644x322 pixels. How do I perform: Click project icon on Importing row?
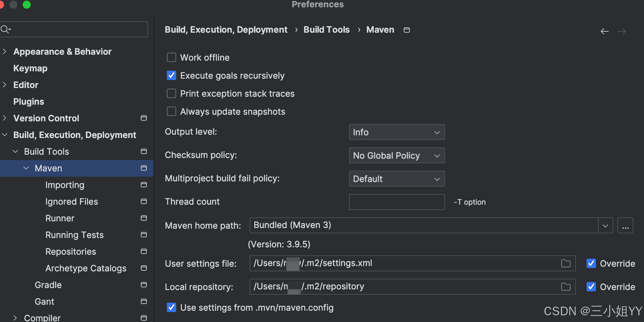(x=144, y=185)
